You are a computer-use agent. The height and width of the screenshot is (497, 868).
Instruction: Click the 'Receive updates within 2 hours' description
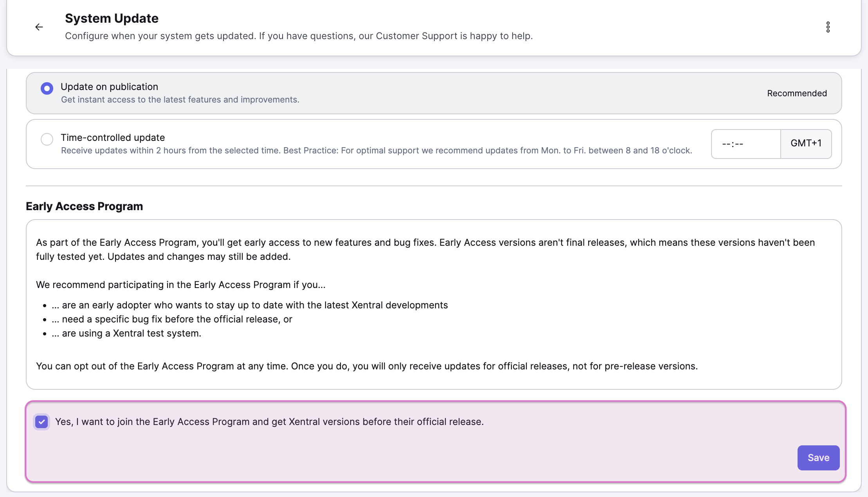(376, 151)
